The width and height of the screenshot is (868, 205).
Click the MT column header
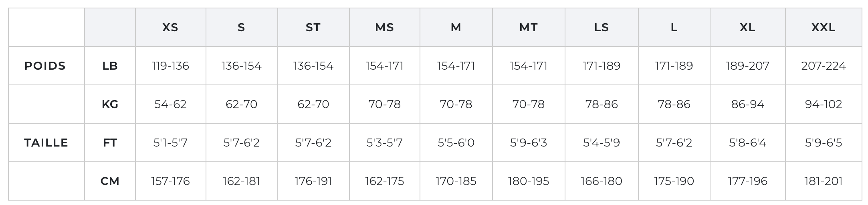pos(529,27)
